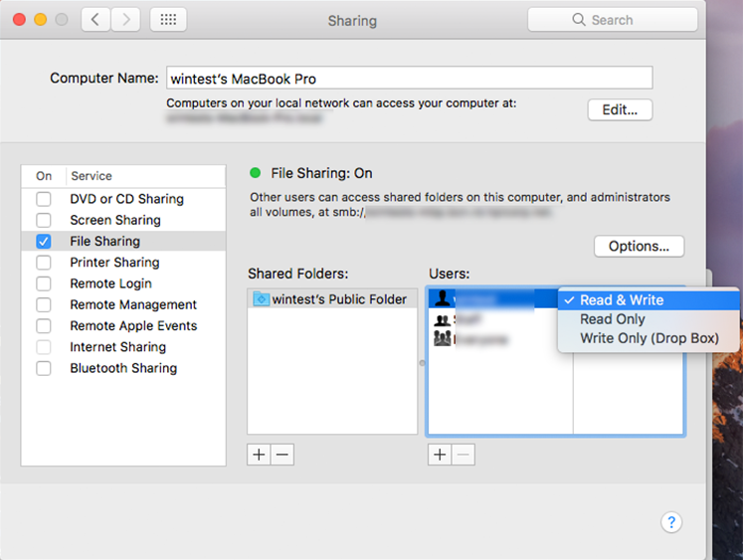Select Write Only (Drop Box) option

[x=649, y=338]
